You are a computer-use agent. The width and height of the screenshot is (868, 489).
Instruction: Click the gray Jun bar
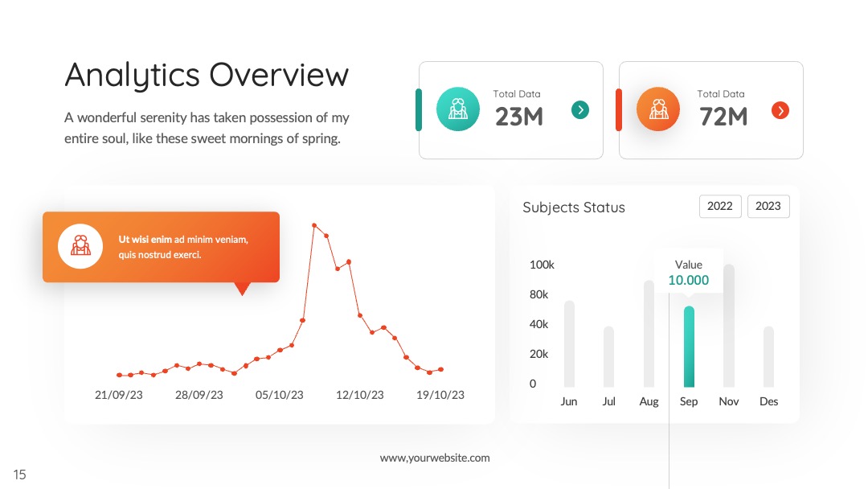point(569,344)
